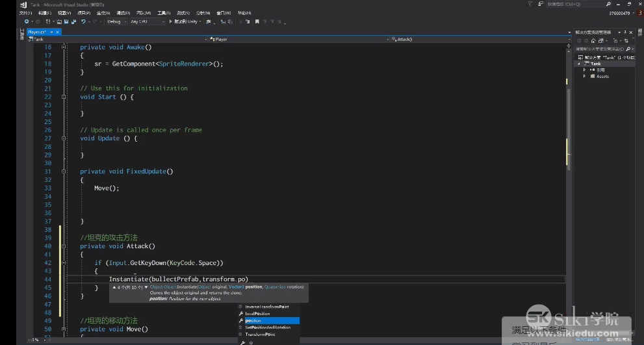Switch to the Player.cs editor tab
Viewport: 644px width, 345px height.
pos(38,31)
